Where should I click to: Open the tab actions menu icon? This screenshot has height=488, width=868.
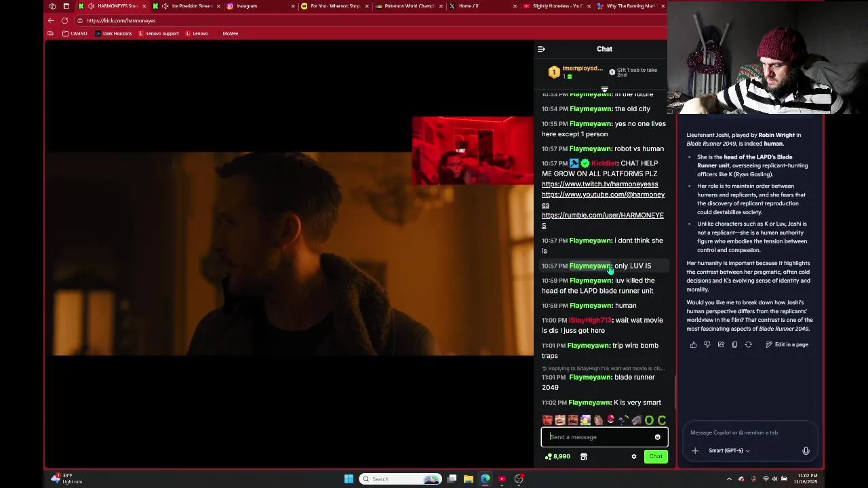coord(66,6)
